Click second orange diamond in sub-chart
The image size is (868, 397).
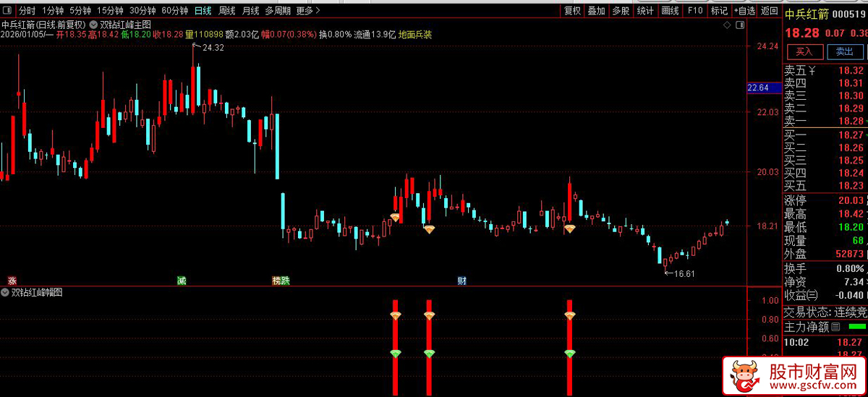(429, 315)
